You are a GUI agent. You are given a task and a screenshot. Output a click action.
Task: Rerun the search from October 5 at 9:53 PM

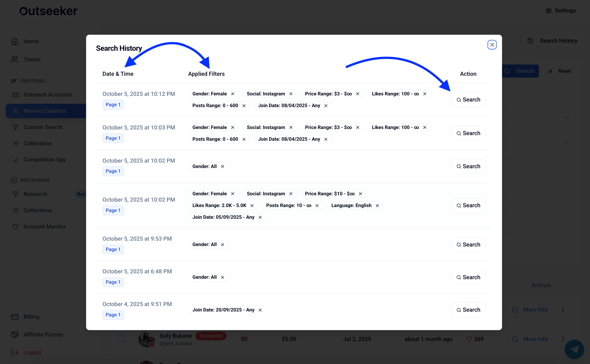click(468, 245)
